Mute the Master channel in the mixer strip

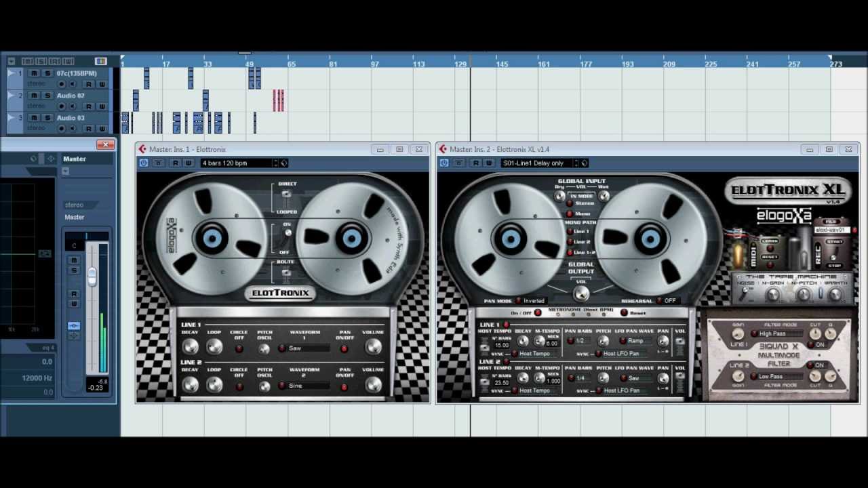tap(75, 260)
